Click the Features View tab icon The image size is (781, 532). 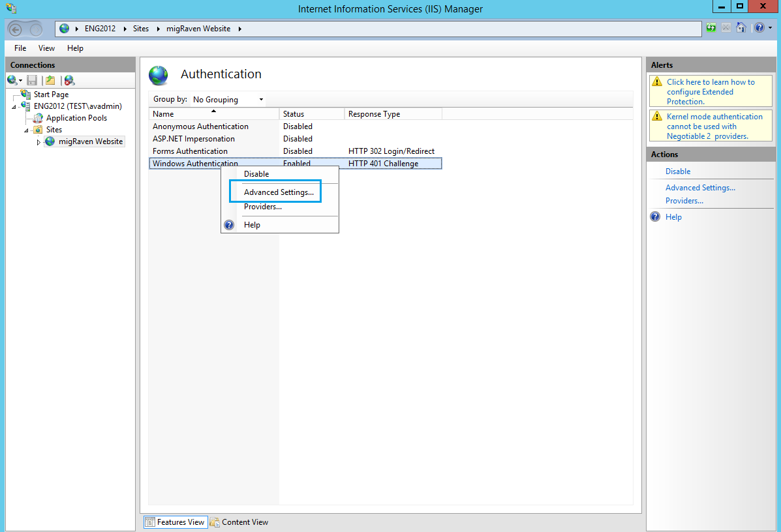pyautogui.click(x=150, y=522)
